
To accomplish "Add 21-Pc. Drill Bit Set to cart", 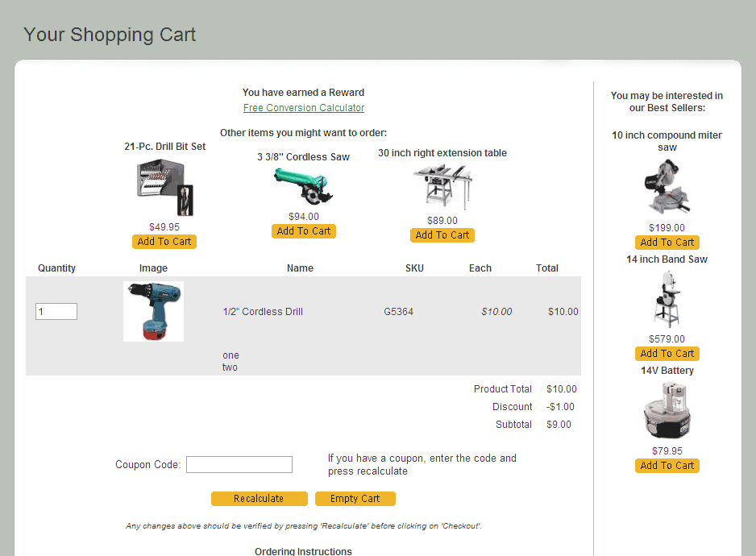I will [164, 242].
